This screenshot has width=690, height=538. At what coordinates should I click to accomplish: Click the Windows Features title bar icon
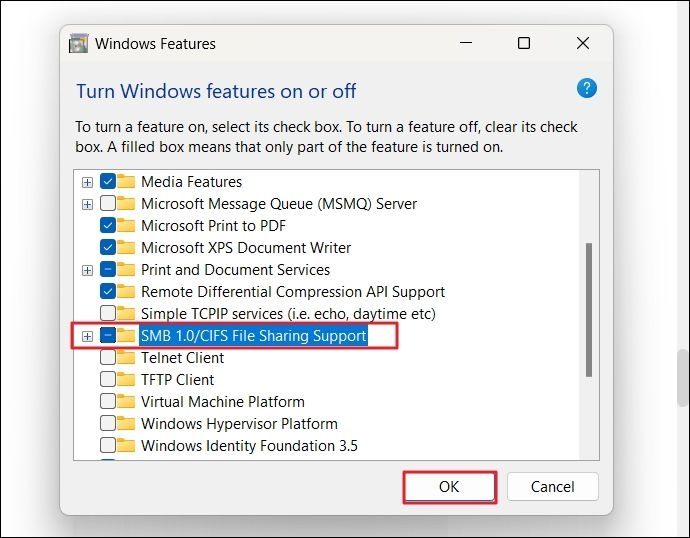[x=78, y=44]
